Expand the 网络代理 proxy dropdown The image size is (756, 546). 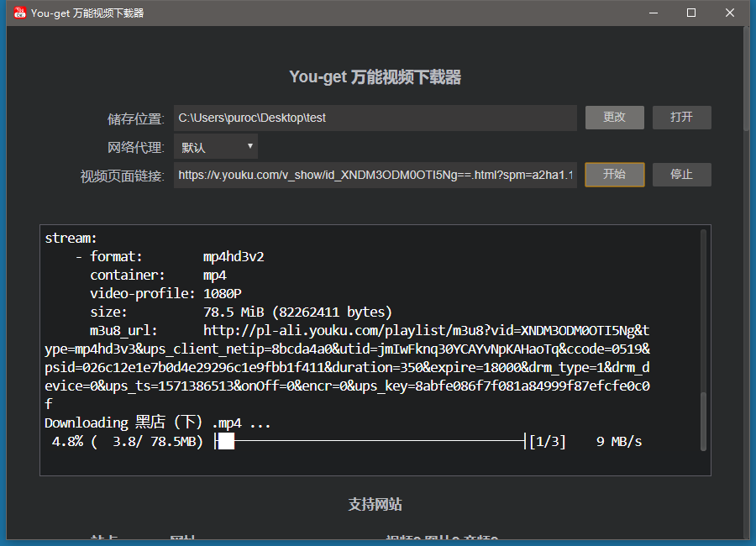click(216, 147)
